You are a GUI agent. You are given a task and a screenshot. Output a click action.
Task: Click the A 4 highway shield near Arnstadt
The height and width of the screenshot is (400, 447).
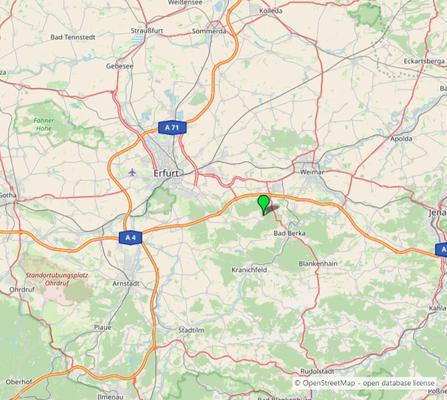(x=131, y=238)
